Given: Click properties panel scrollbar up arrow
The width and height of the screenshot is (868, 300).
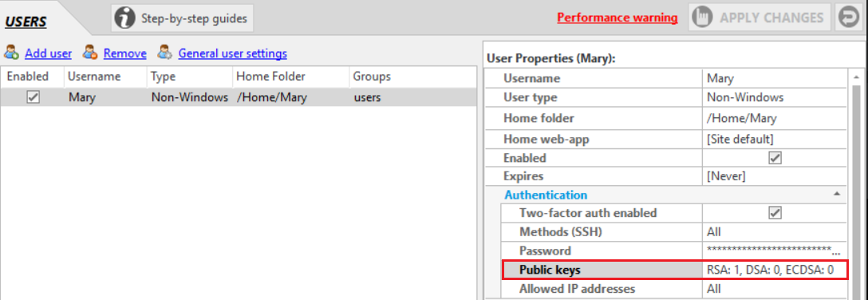Looking at the screenshot, I should (856, 77).
